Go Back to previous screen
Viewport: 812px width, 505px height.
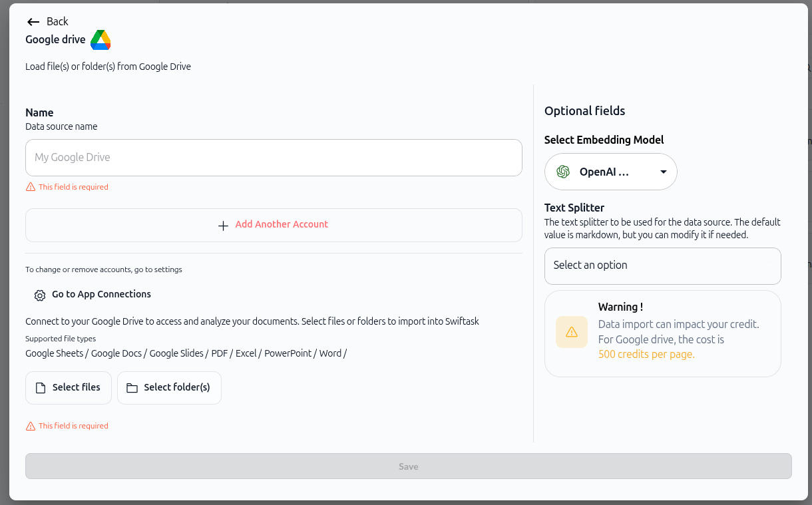point(47,22)
